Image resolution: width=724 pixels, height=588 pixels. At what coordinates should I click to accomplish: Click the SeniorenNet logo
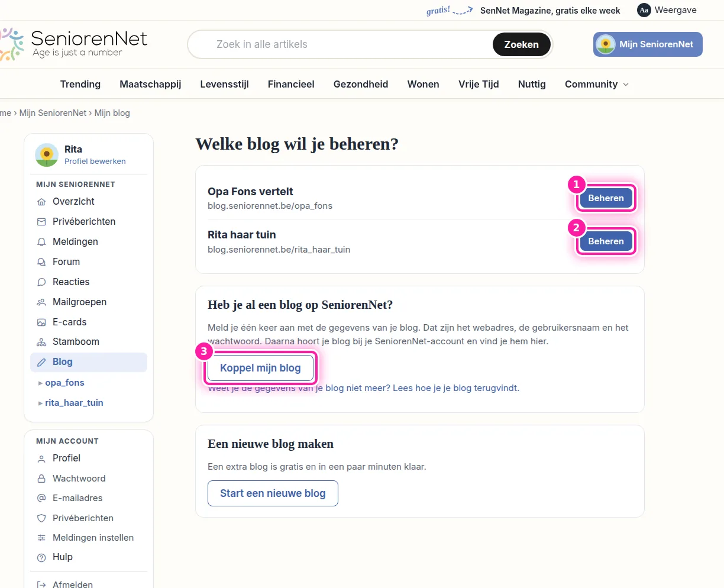73,44
